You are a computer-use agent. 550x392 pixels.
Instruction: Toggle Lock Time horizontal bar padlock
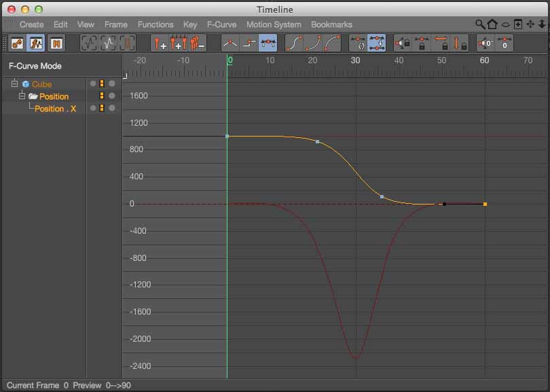click(x=441, y=43)
